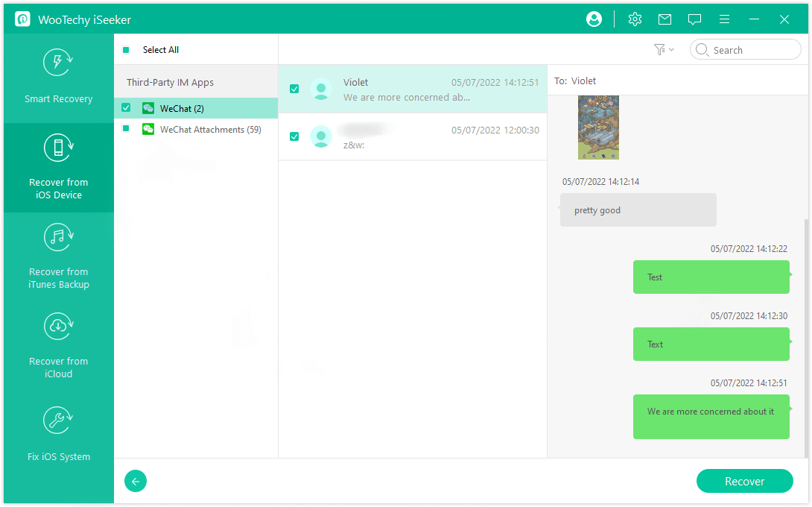Expand the filter funnel options
Screen dimensions: 812x507
click(x=659, y=49)
